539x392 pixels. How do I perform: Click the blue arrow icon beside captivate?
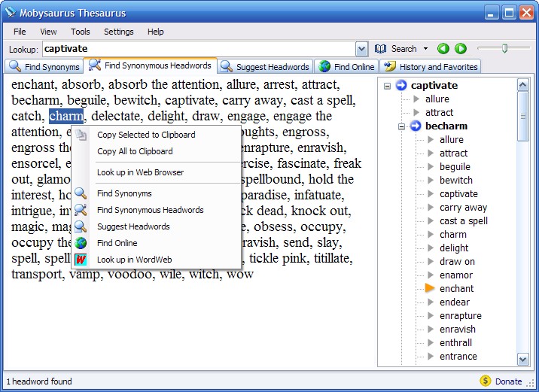[401, 85]
